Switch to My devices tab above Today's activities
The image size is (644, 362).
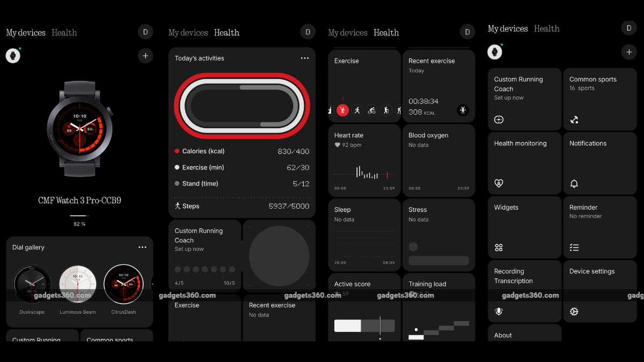tap(188, 33)
